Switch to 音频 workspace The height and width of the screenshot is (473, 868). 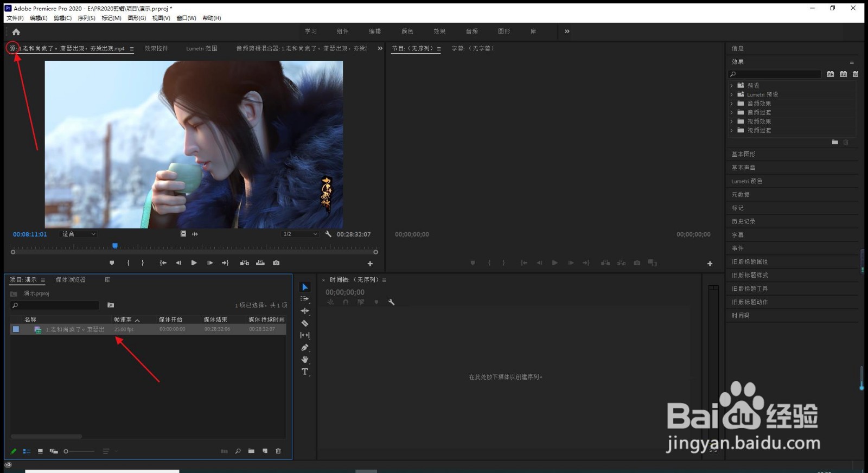tap(472, 31)
